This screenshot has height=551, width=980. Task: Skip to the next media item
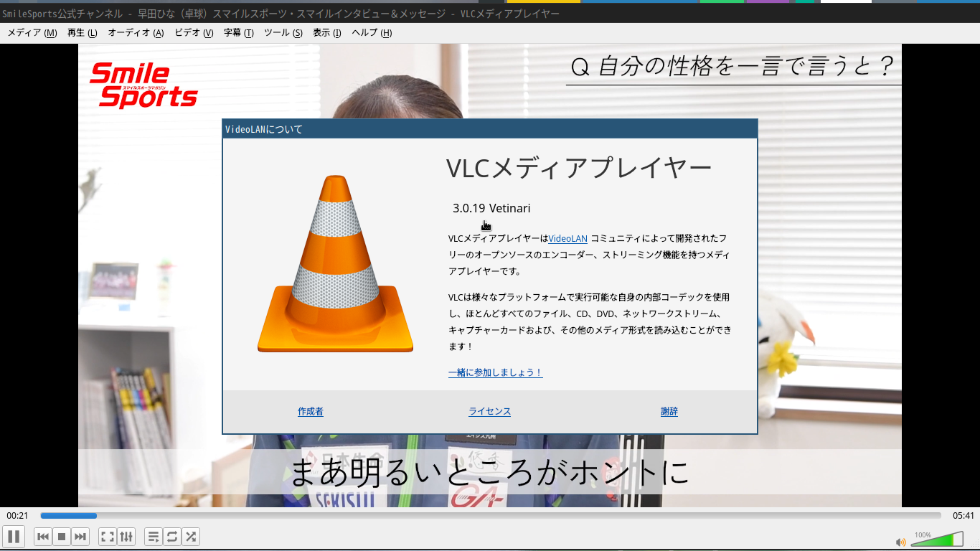click(x=80, y=537)
